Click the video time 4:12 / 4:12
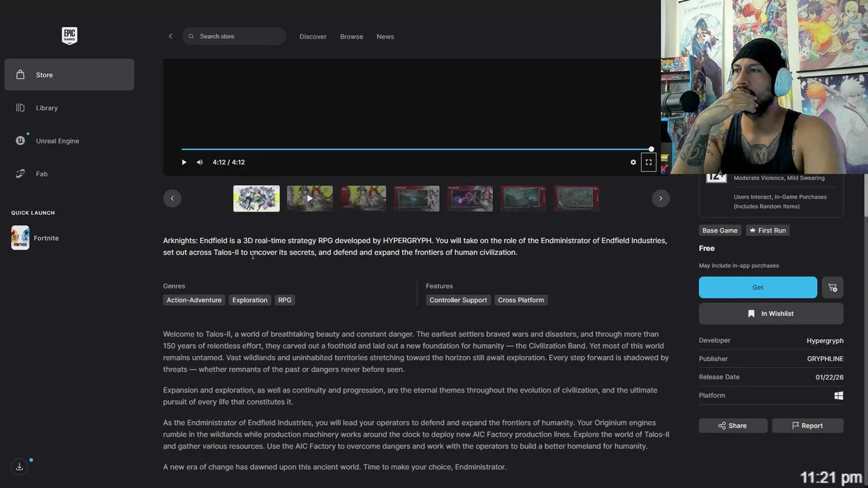The image size is (868, 488). coord(229,162)
